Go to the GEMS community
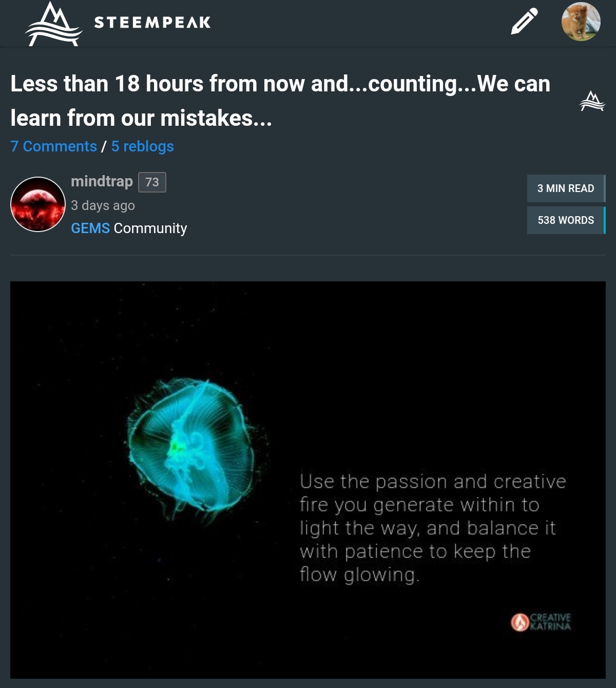 [90, 228]
